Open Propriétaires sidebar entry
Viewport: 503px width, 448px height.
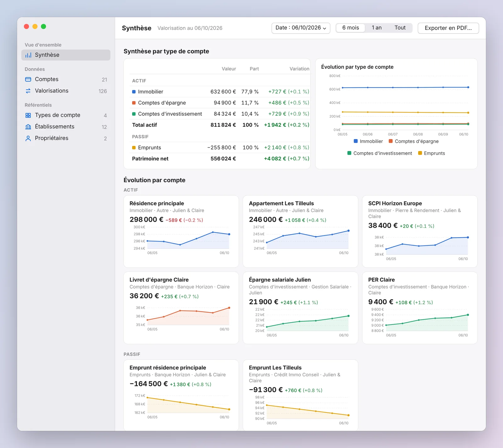point(66,138)
